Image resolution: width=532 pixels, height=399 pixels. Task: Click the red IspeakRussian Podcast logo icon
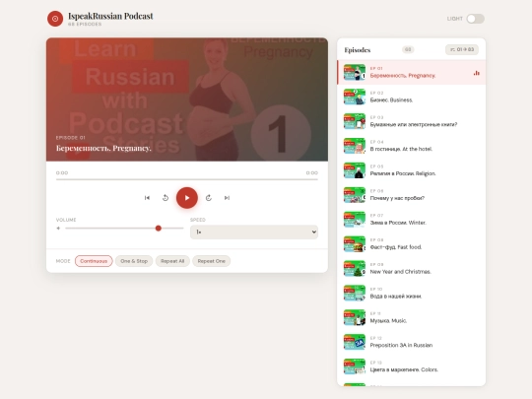point(55,19)
